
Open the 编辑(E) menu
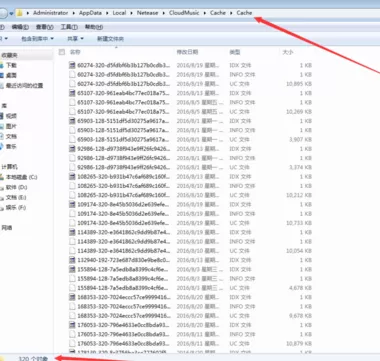[x=20, y=27]
